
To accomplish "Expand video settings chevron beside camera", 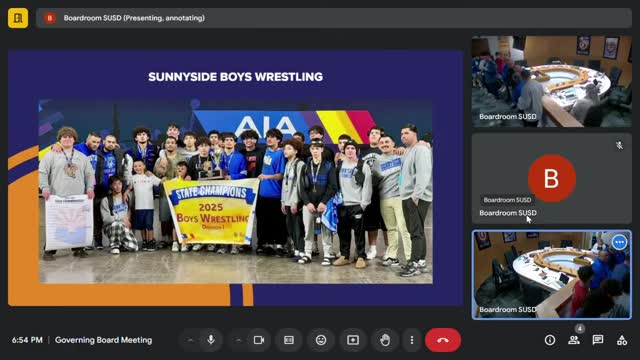I will (x=238, y=340).
